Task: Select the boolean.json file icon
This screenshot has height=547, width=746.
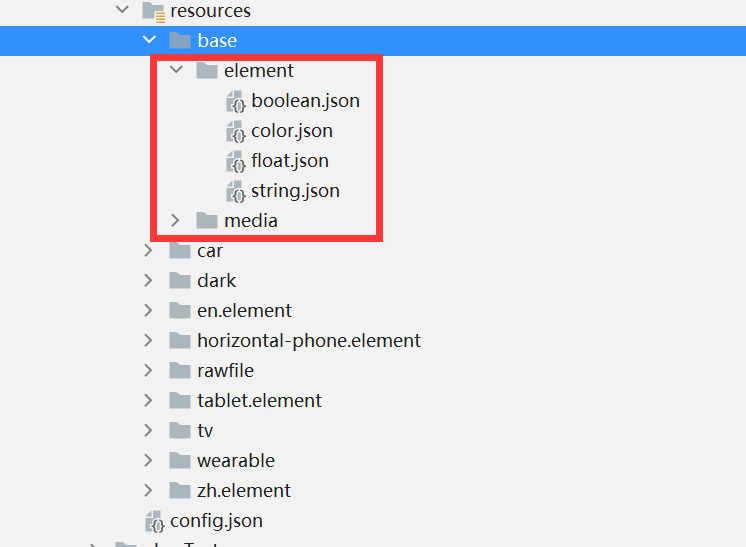Action: [236, 101]
